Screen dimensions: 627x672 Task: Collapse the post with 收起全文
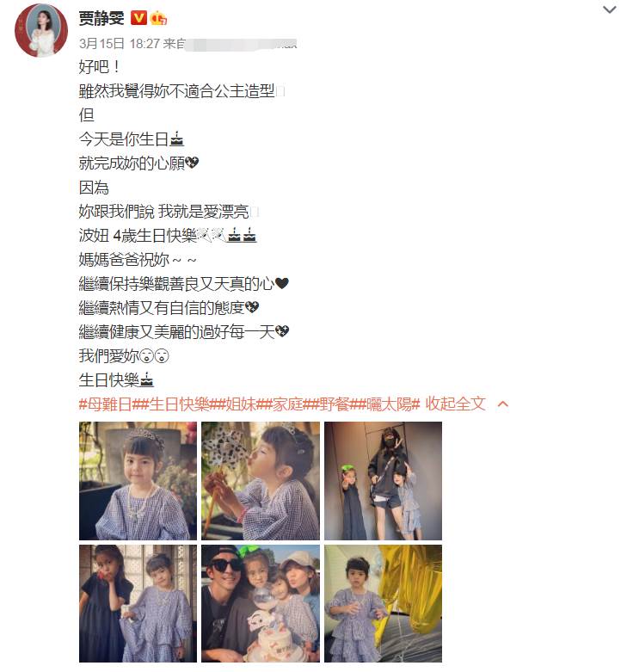(455, 404)
